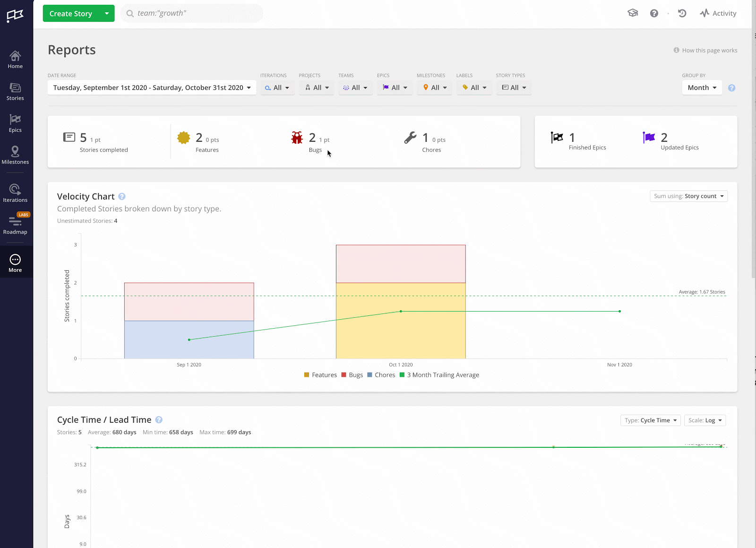Click Velocity Chart help icon
Viewport: 756px width, 548px height.
122,197
